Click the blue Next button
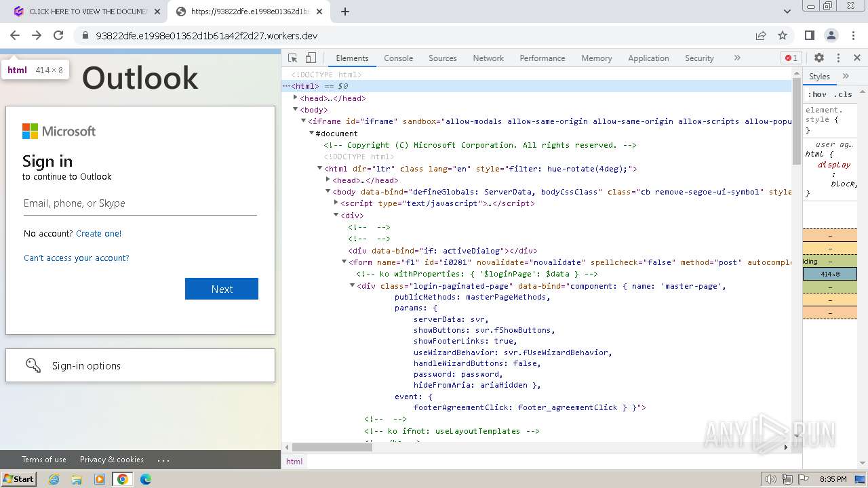This screenshot has height=488, width=868. pos(222,289)
